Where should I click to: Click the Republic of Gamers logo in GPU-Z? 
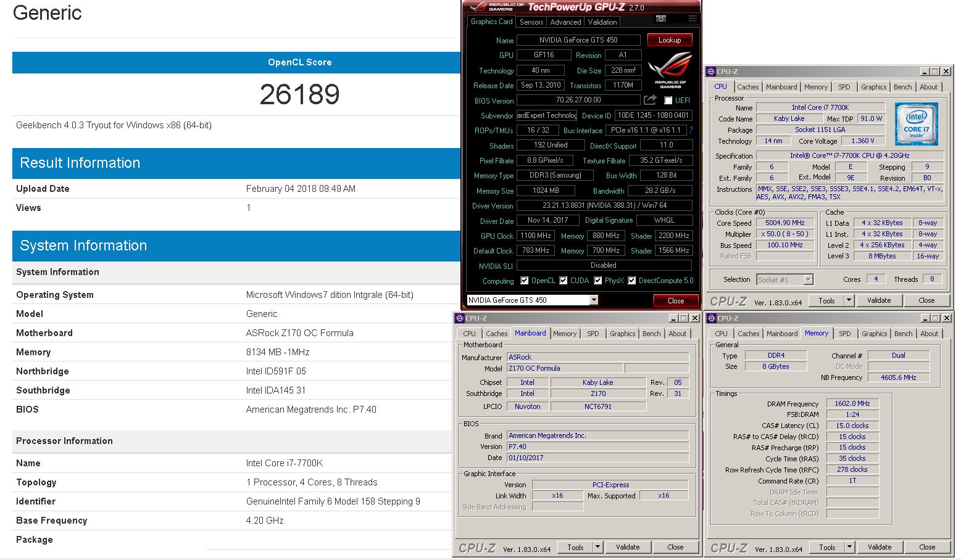(x=670, y=70)
